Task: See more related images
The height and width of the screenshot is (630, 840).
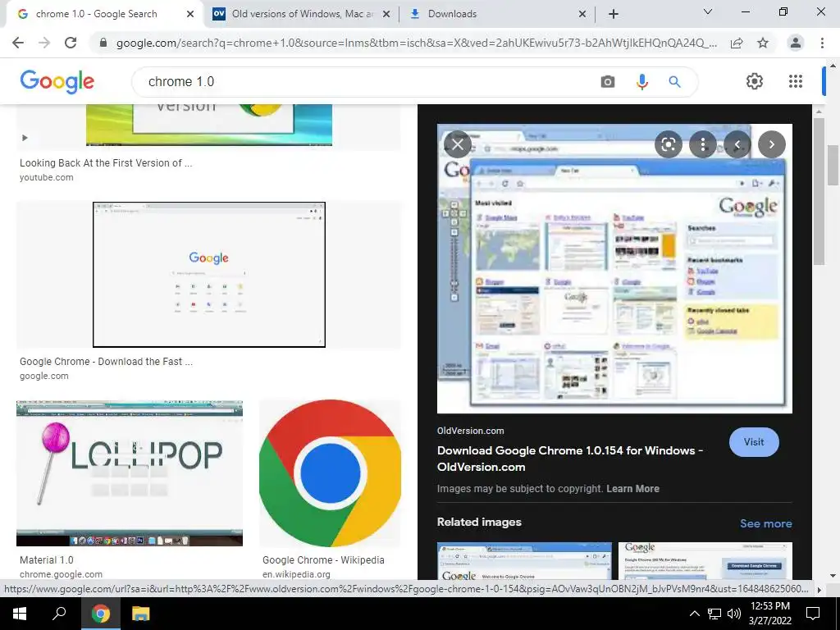Action: 765,523
